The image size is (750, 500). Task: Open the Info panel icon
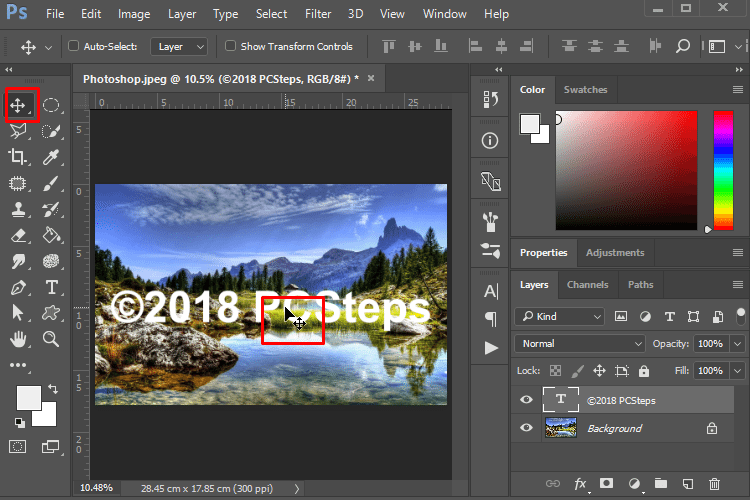click(490, 141)
